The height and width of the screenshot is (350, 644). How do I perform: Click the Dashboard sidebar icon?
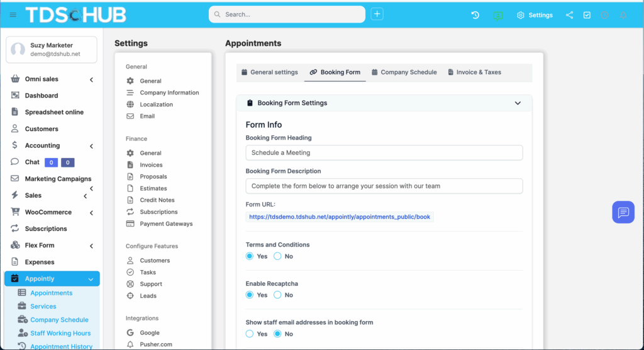pos(15,96)
